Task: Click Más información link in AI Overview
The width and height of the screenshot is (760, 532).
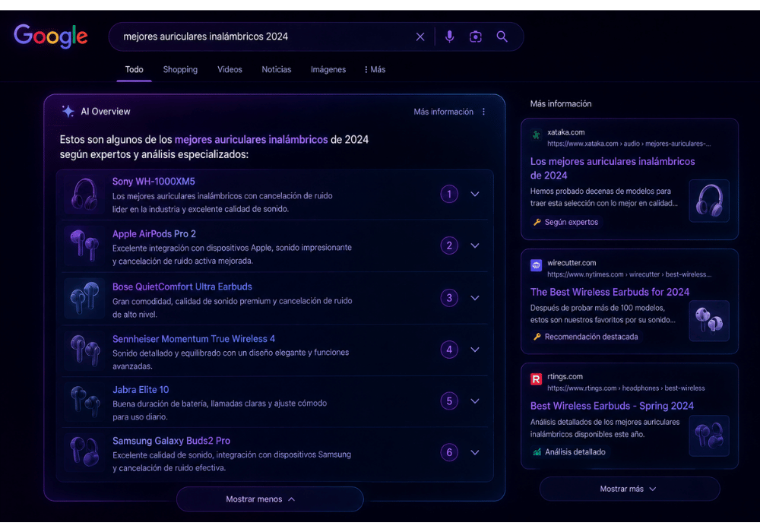Action: [444, 112]
